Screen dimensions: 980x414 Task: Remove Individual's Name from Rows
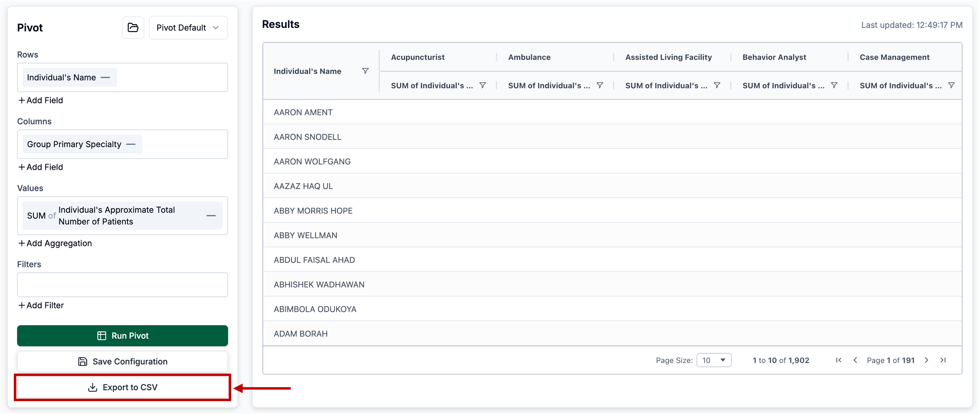(105, 77)
